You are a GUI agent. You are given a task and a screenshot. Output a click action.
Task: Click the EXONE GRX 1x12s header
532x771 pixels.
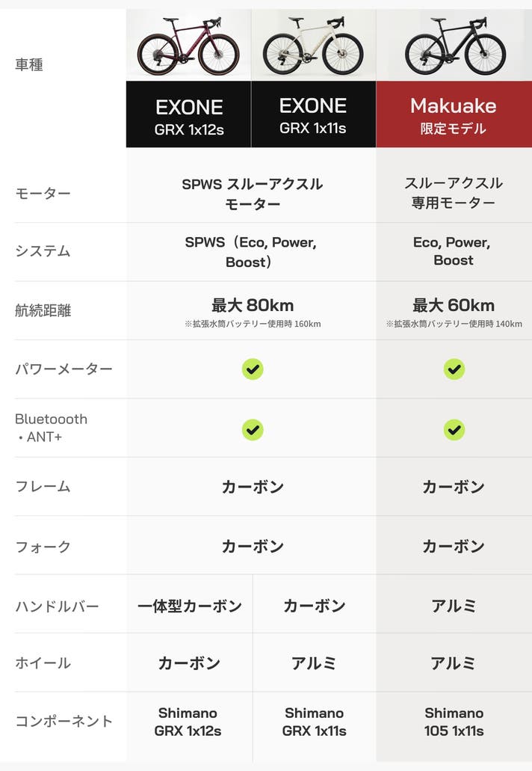tap(189, 116)
